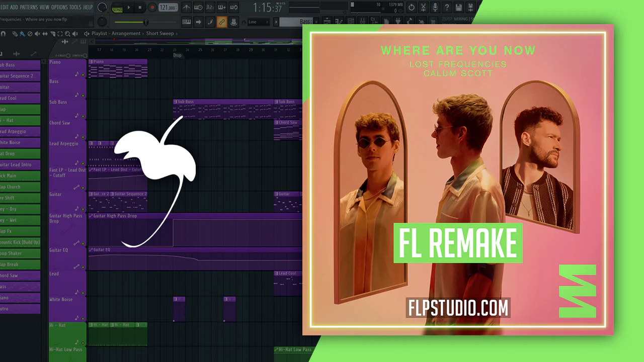Viewport: 644px width, 362px height.
Task: Open the Lead Cool clip menu
Action: (x=276, y=274)
